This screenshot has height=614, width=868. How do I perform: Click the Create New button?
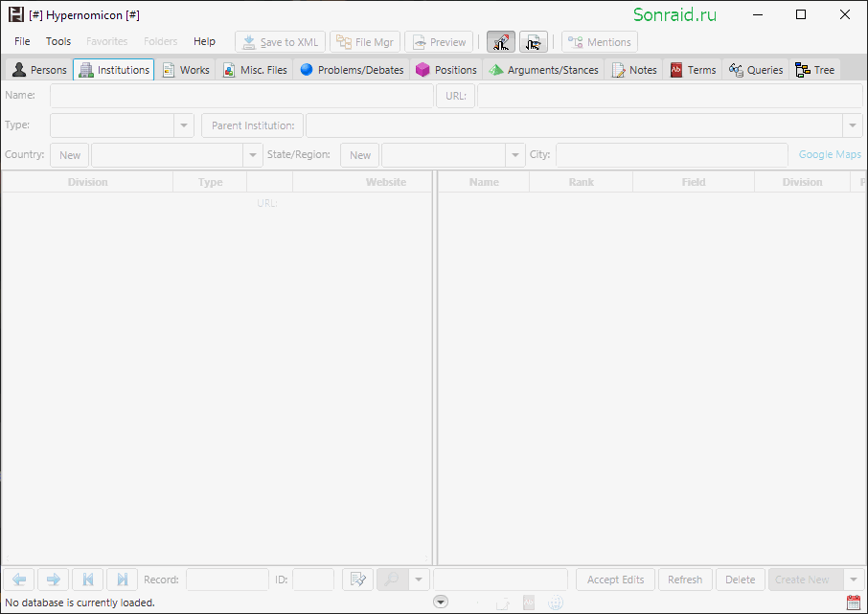click(806, 580)
